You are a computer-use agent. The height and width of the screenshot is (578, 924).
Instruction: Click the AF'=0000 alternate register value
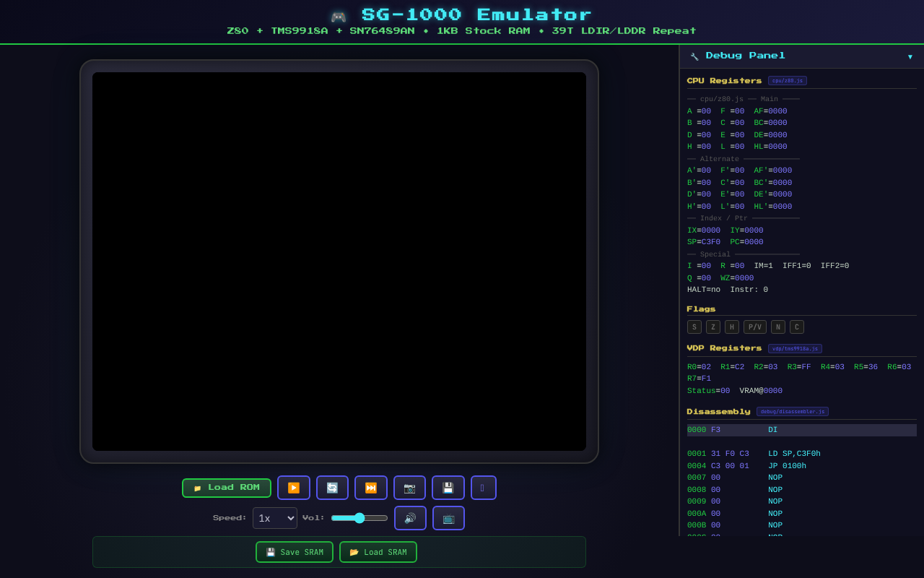(773, 171)
